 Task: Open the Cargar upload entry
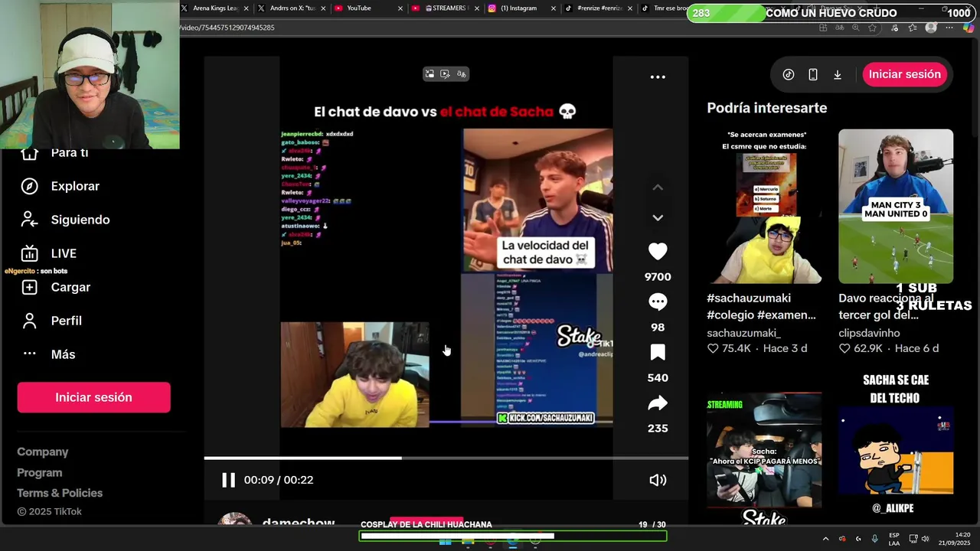[55, 287]
